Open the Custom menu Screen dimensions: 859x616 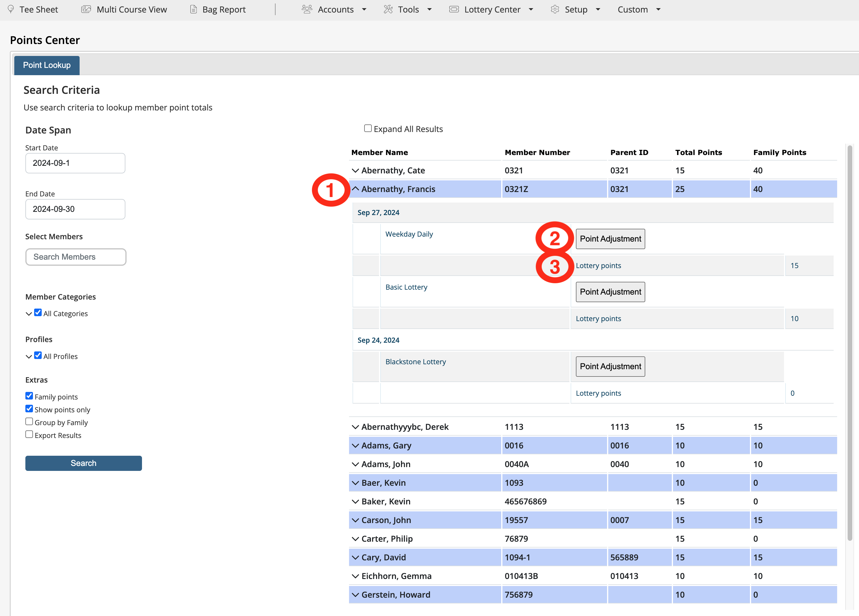(x=639, y=9)
